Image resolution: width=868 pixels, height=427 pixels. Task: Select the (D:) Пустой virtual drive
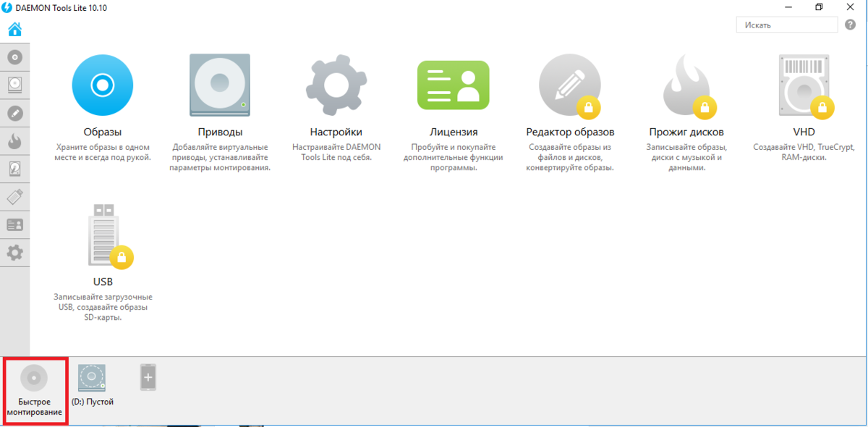coord(92,385)
